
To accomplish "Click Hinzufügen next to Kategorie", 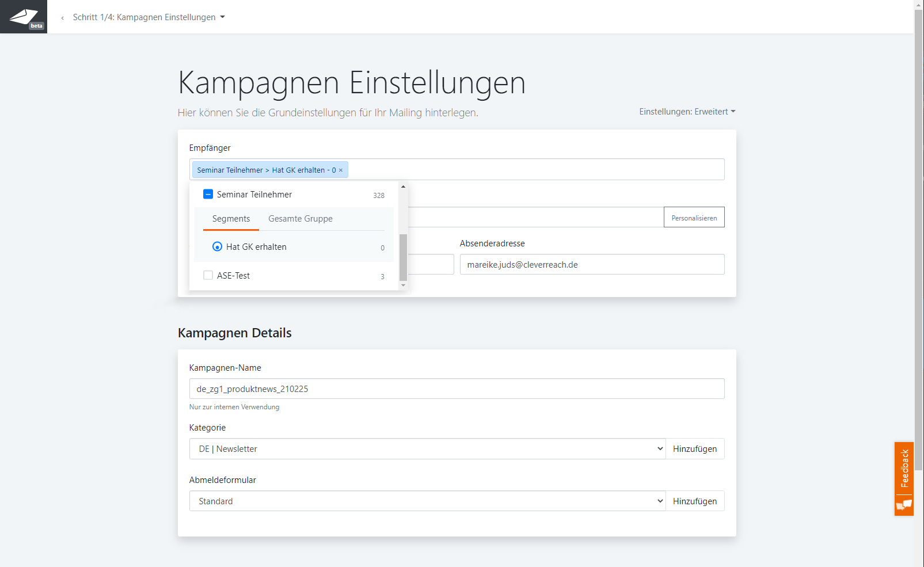I will [694, 449].
